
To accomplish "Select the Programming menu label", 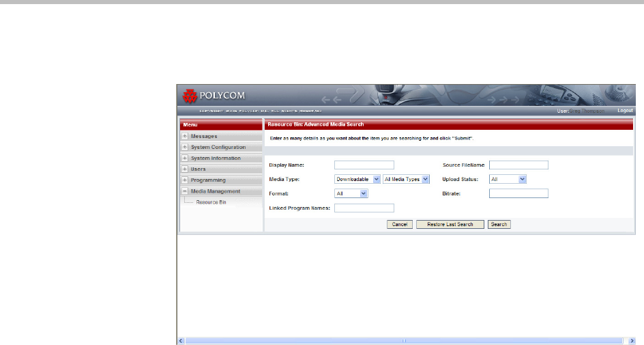I will [208, 180].
